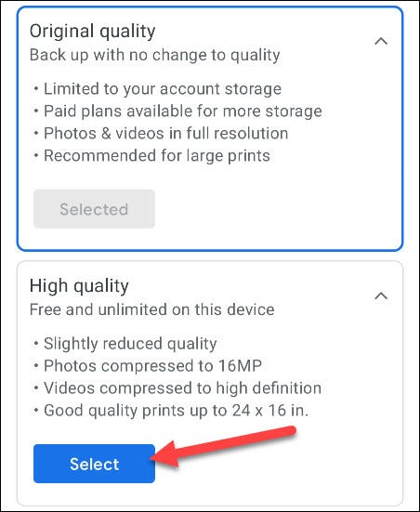The height and width of the screenshot is (512, 420).
Task: Collapse the Original quality card chevron
Action: pos(381,41)
